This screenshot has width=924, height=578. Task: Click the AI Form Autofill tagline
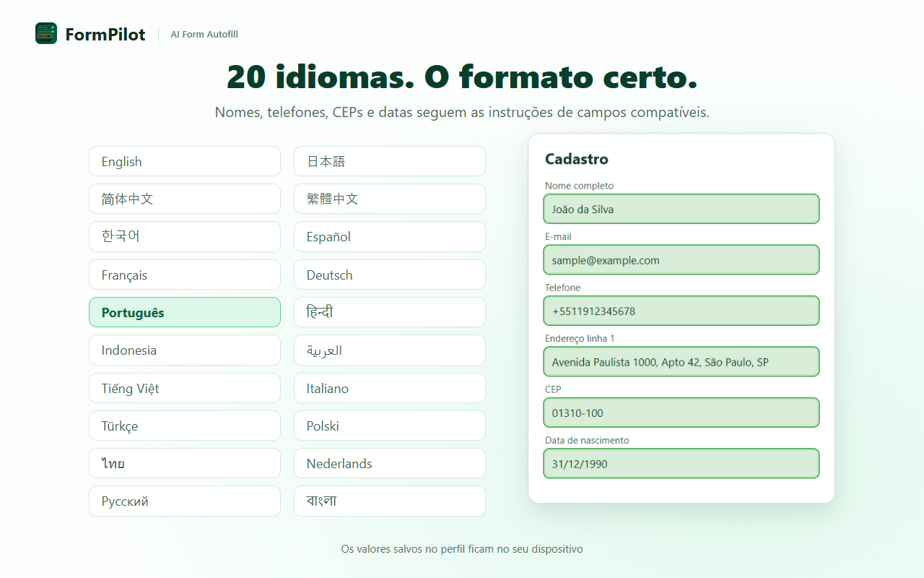[x=204, y=34]
